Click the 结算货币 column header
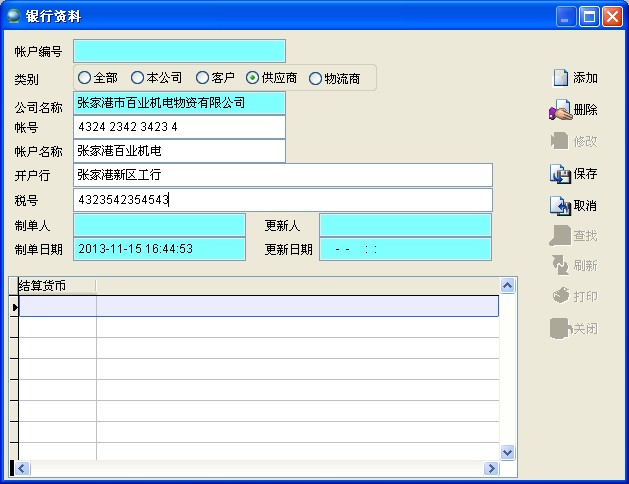The image size is (629, 484). (56, 286)
